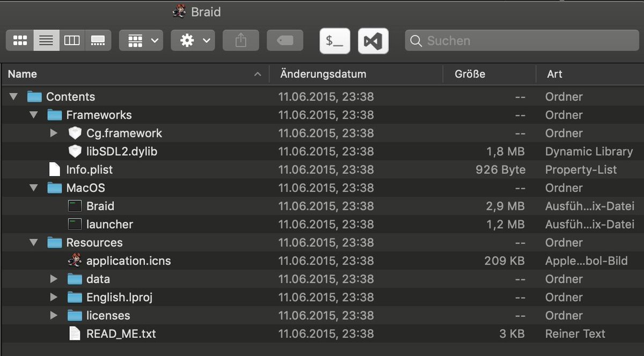The height and width of the screenshot is (356, 644).
Task: Expand the data folder triangle
Action: [x=54, y=279]
